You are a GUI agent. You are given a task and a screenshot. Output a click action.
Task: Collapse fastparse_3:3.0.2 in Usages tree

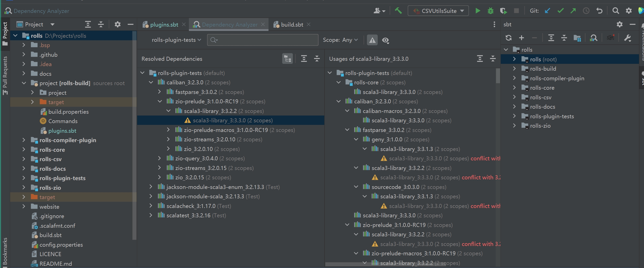coord(347,130)
